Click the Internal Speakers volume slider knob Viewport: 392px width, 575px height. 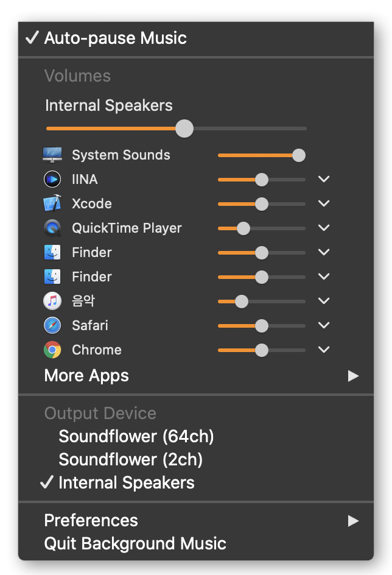(184, 129)
